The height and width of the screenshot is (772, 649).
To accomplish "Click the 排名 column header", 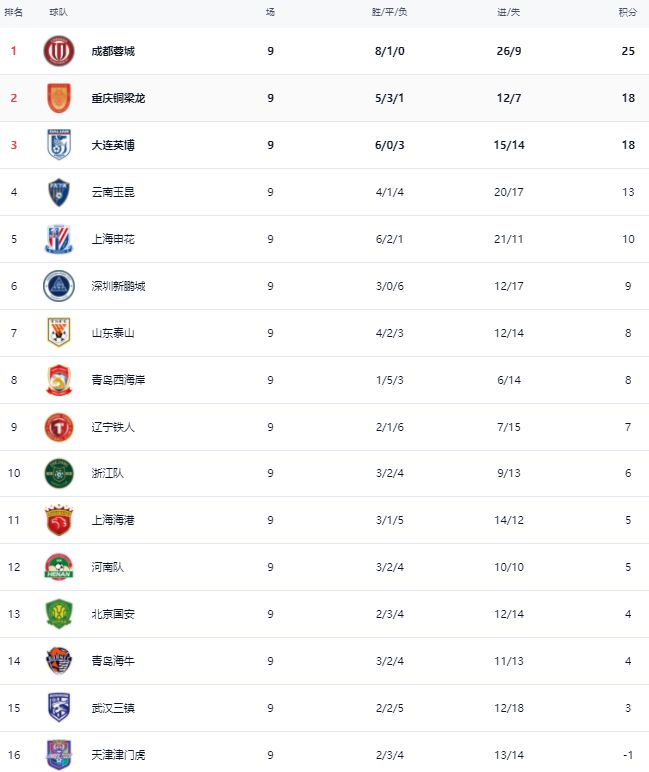I will [13, 12].
